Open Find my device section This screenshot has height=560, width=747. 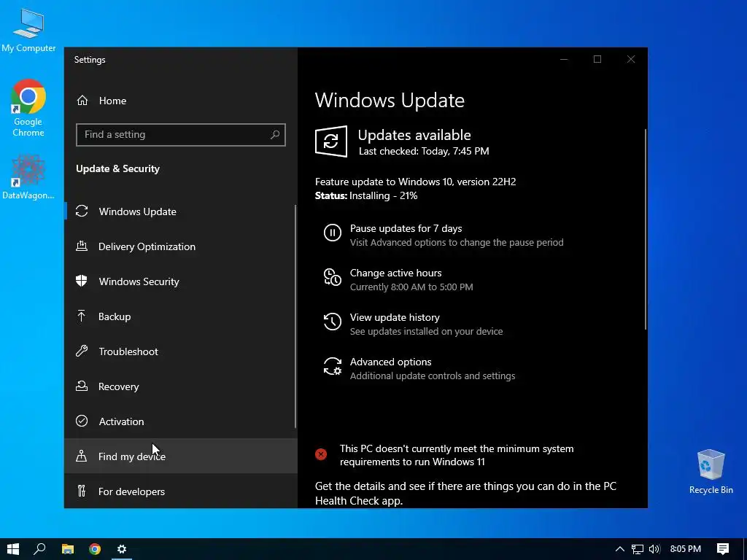click(181, 456)
